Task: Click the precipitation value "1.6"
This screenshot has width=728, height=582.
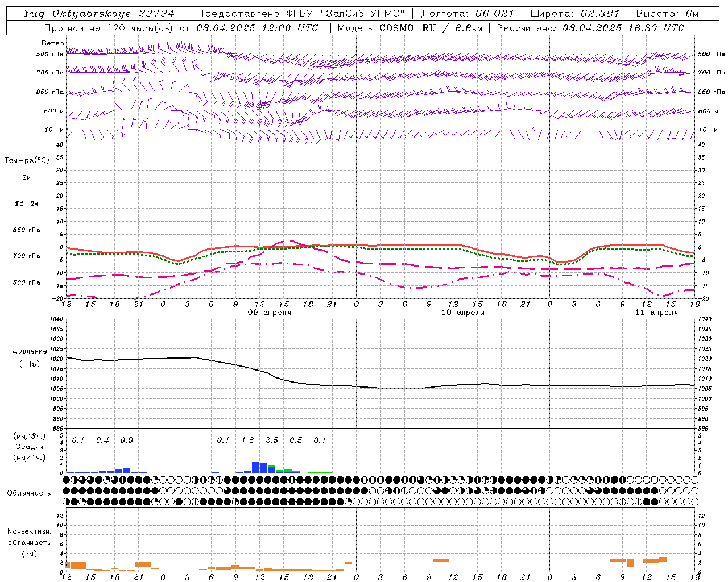Action: pos(247,440)
